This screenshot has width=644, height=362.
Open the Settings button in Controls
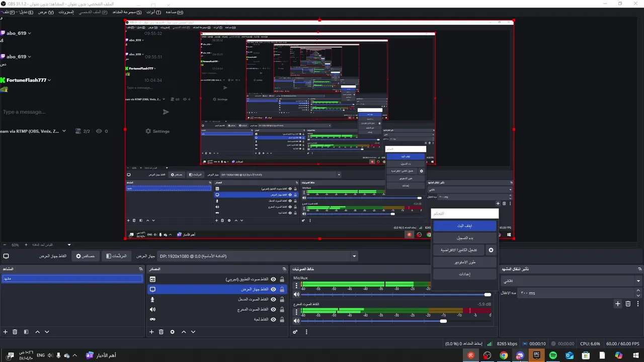[x=464, y=274]
